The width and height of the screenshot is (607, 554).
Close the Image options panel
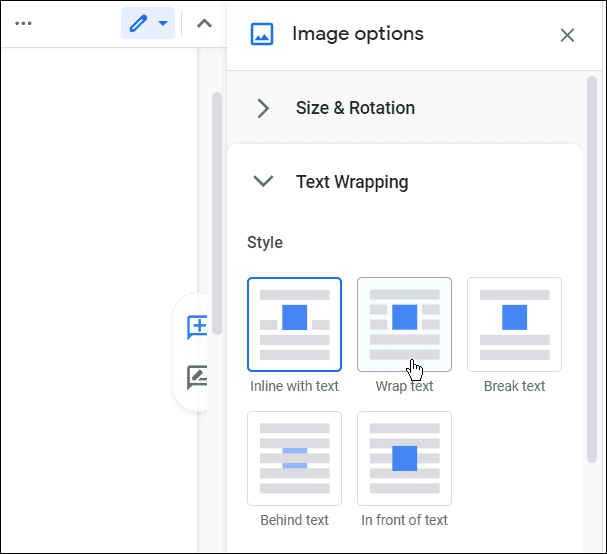pos(567,35)
